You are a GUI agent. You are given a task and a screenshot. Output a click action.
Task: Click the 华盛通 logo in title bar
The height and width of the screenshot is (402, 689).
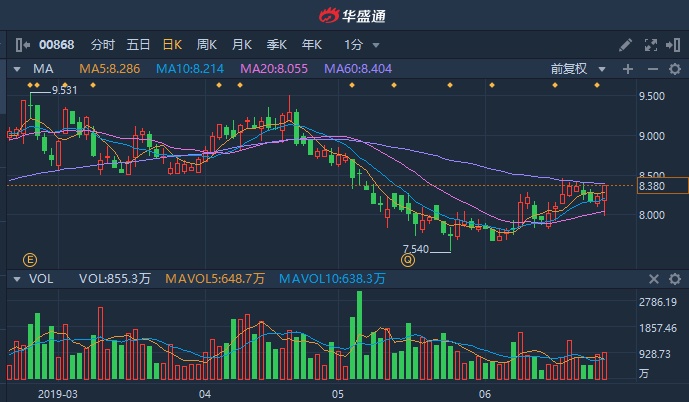click(x=352, y=16)
